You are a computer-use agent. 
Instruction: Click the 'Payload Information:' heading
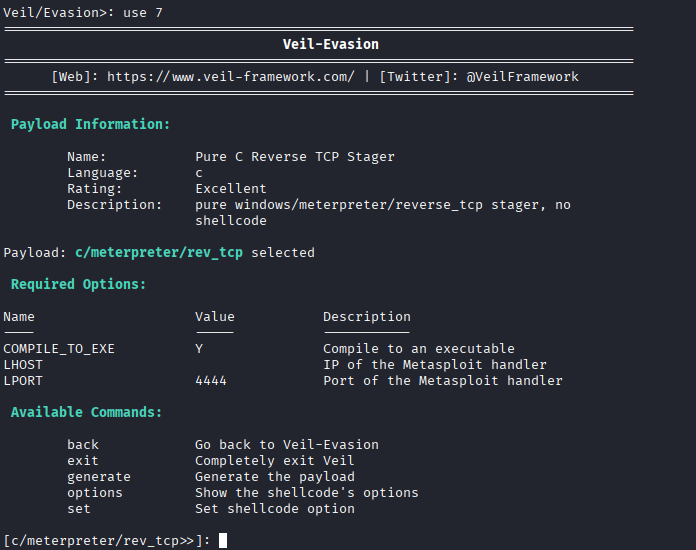[x=91, y=124]
